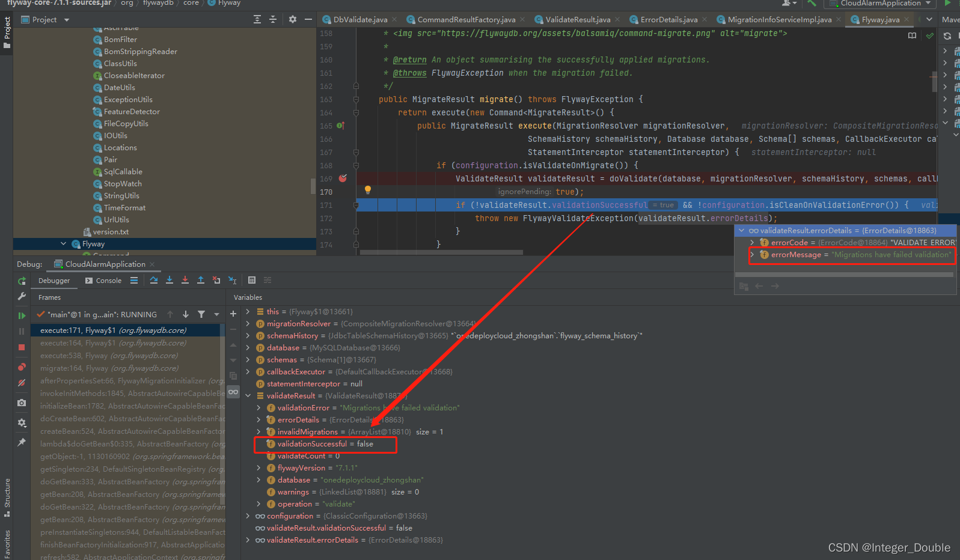Open the thread selector dropdown arrow
960x560 pixels.
click(217, 314)
